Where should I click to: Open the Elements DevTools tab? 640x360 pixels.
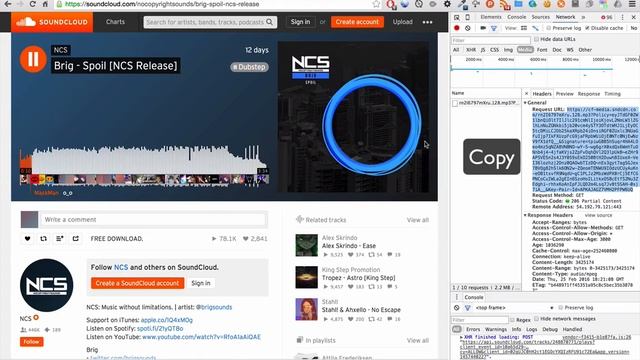tap(491, 17)
